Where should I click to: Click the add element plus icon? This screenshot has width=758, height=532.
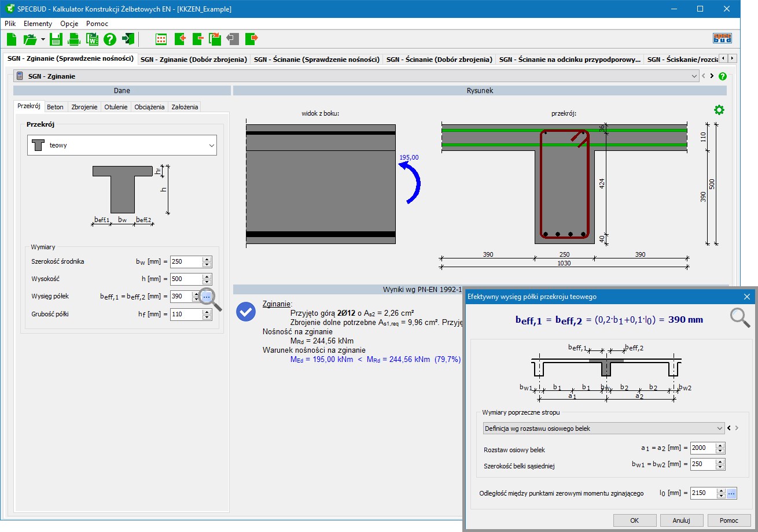(x=179, y=39)
